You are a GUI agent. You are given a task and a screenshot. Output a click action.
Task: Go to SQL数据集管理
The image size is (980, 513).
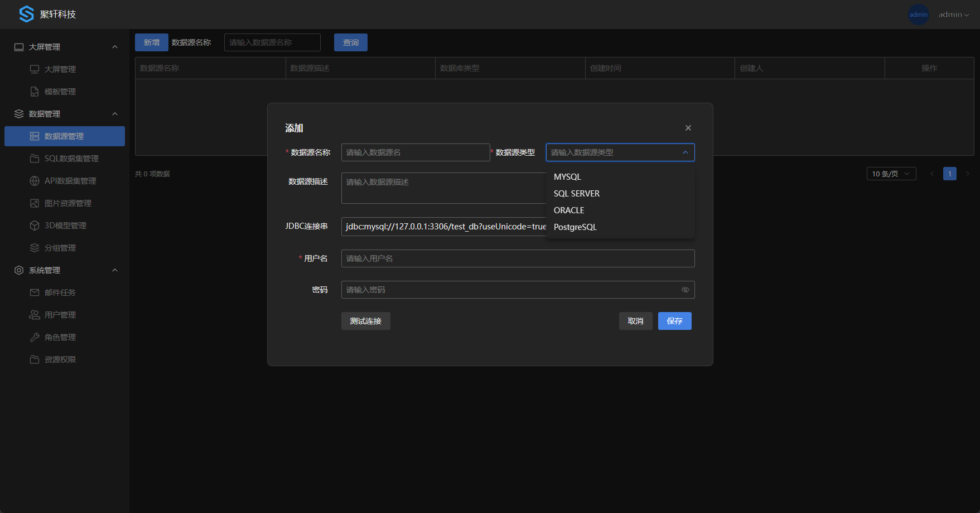coord(65,159)
